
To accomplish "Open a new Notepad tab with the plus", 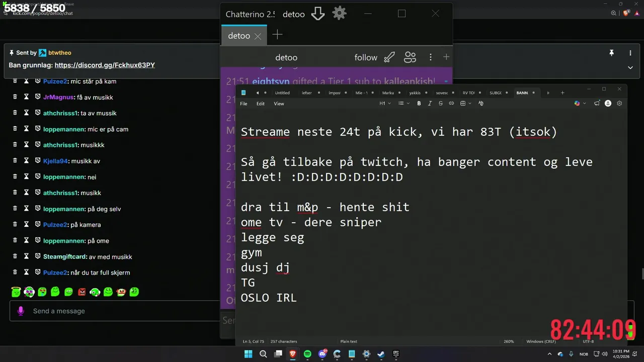I will [x=562, y=93].
